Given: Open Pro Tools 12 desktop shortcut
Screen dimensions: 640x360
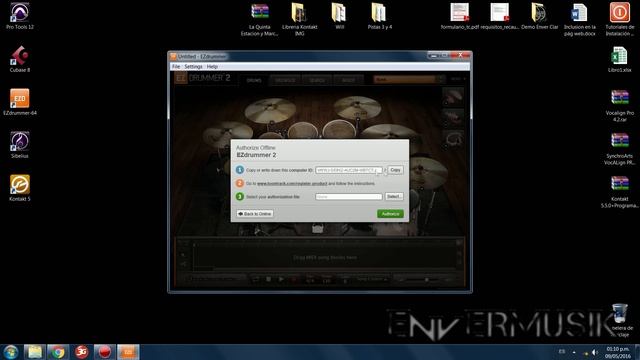Looking at the screenshot, I should tap(20, 16).
